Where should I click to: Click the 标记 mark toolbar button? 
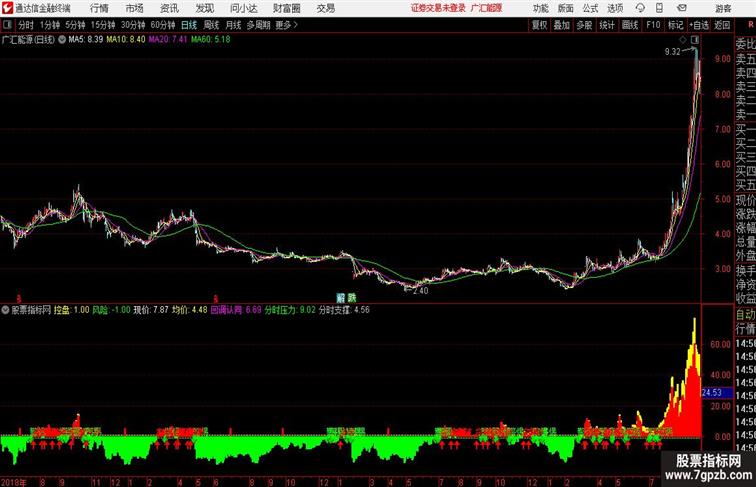tap(675, 25)
